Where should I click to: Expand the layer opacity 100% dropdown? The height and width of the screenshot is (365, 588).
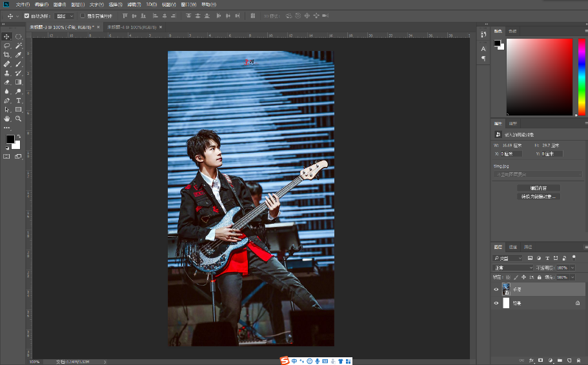[x=573, y=268]
